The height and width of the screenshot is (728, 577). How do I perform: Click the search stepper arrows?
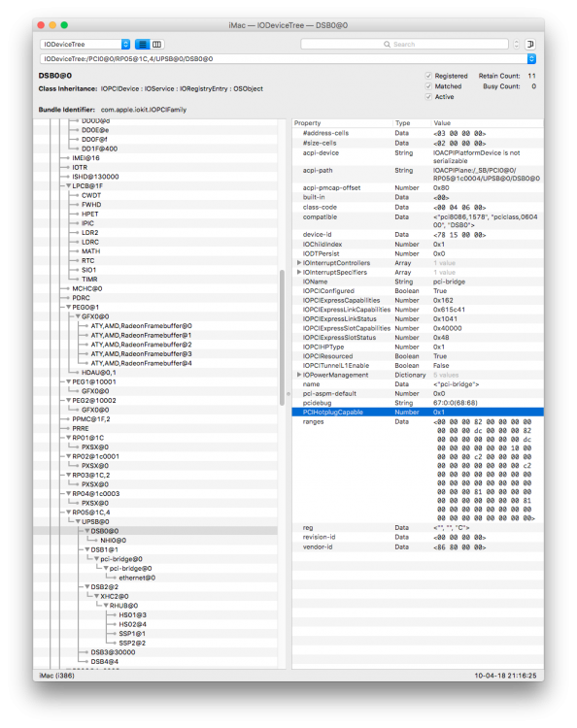point(516,44)
